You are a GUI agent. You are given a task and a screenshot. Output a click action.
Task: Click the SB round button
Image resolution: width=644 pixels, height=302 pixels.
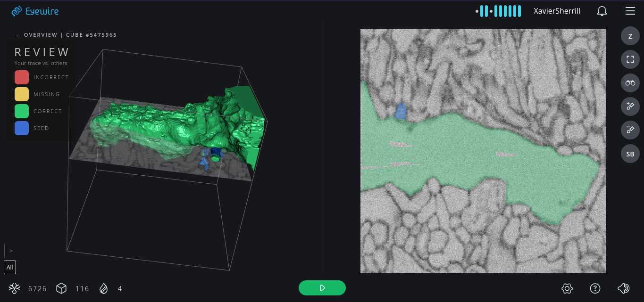[630, 154]
